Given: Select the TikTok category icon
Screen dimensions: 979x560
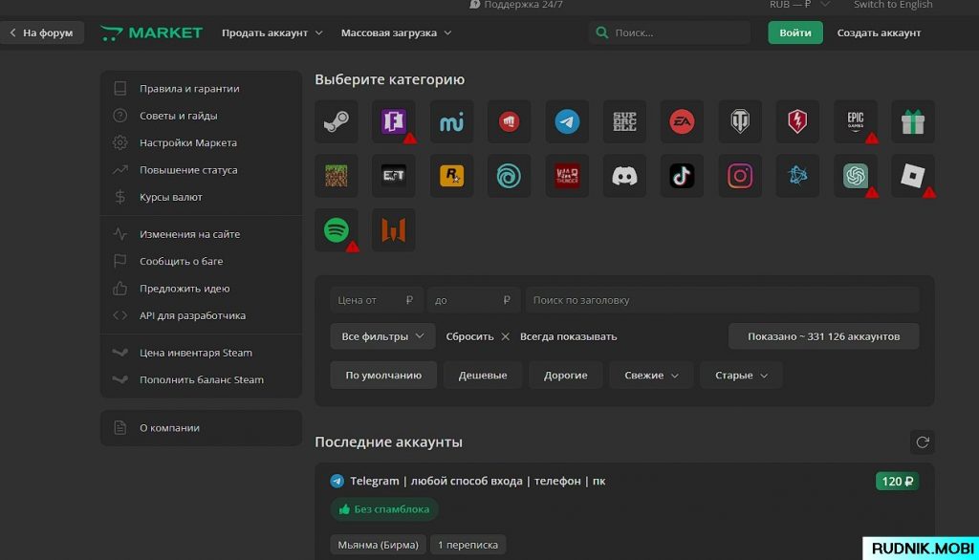Looking at the screenshot, I should [682, 176].
